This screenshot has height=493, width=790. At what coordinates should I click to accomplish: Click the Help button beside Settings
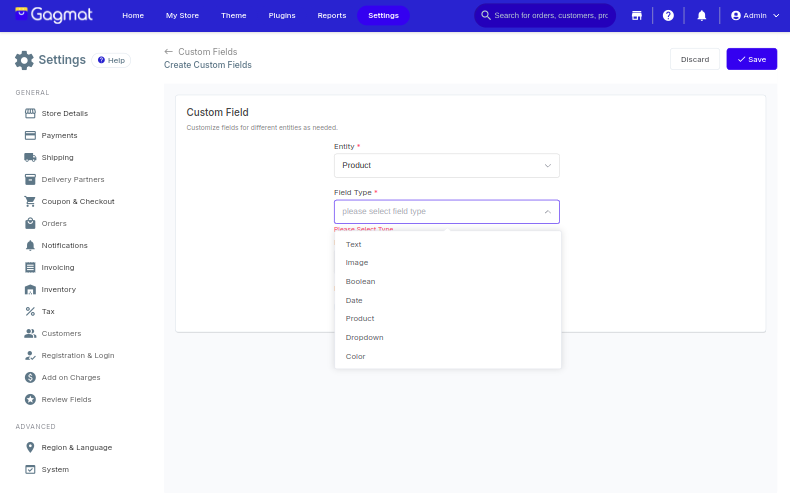click(111, 60)
